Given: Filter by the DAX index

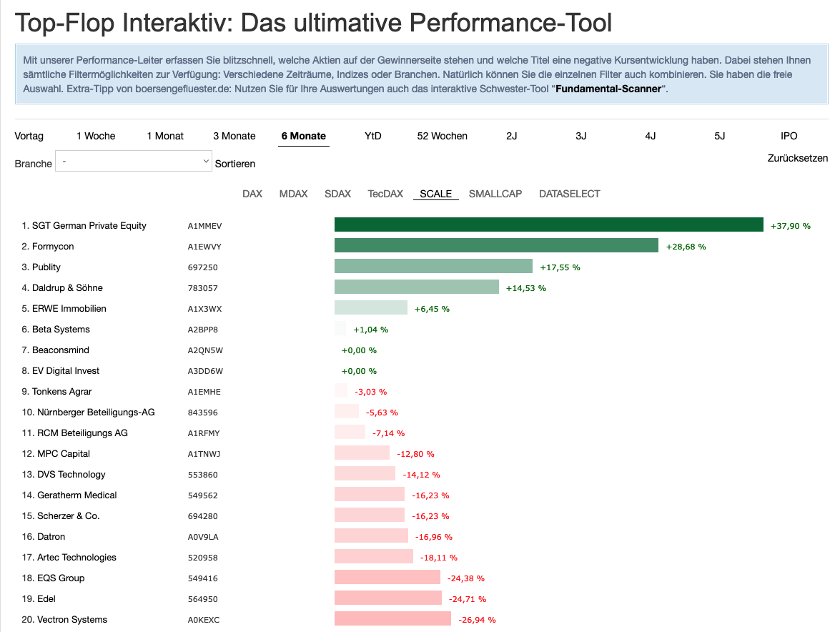Looking at the screenshot, I should click(x=252, y=194).
